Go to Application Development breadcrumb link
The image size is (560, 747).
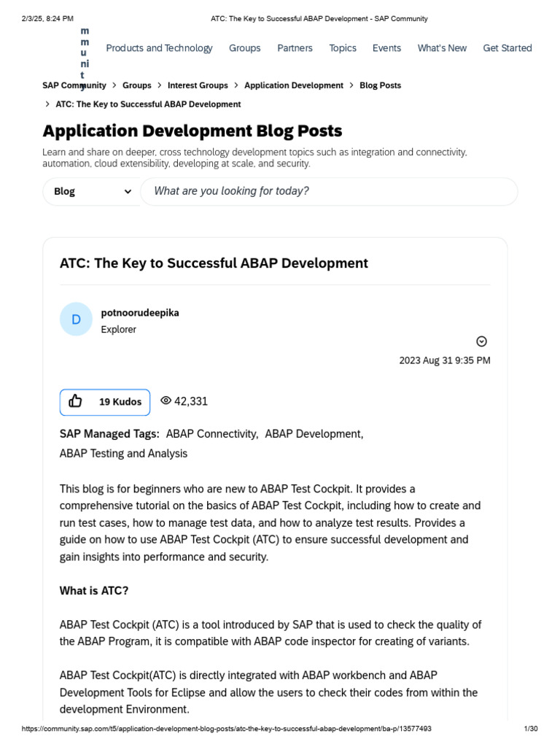[294, 85]
